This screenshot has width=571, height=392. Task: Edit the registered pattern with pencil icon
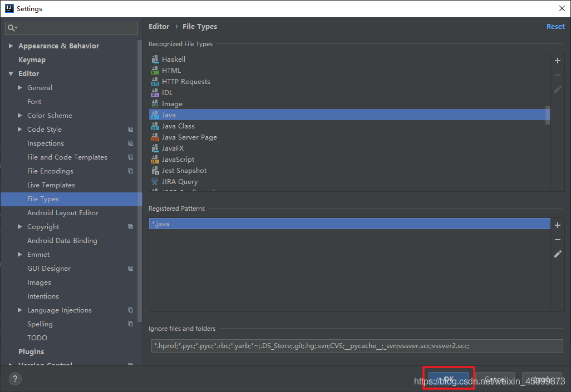(558, 254)
